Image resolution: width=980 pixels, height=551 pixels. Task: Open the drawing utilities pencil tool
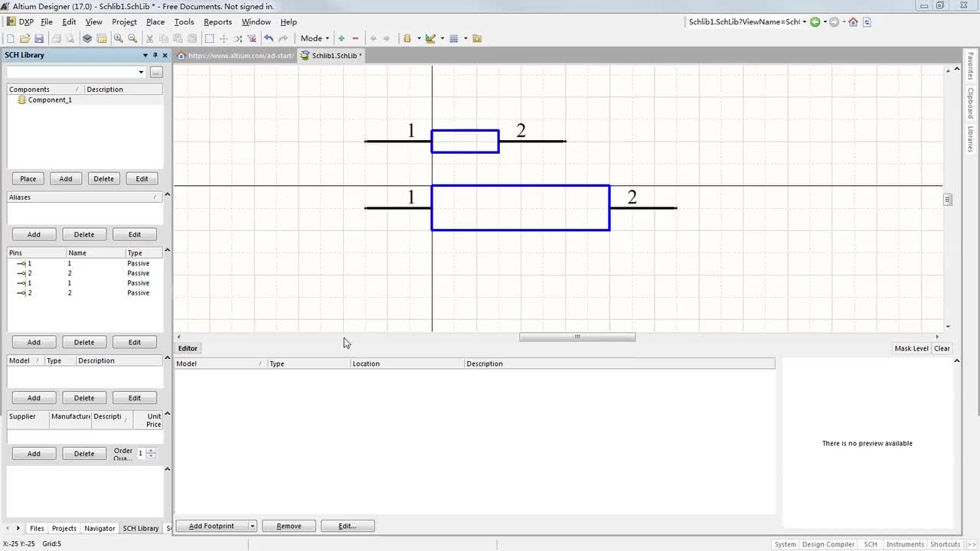430,38
